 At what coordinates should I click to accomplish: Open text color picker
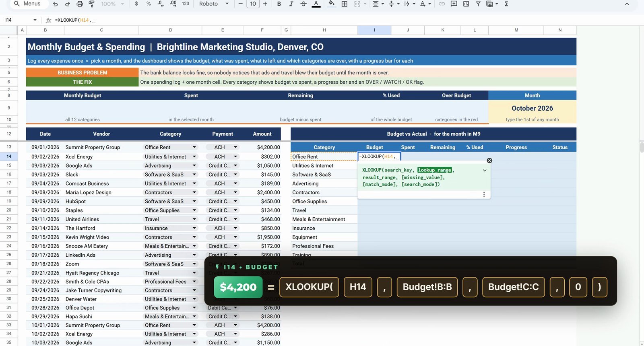tap(316, 4)
